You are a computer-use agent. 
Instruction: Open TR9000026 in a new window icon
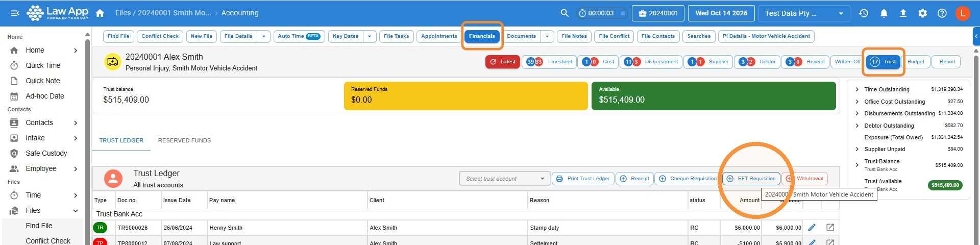[x=830, y=228]
